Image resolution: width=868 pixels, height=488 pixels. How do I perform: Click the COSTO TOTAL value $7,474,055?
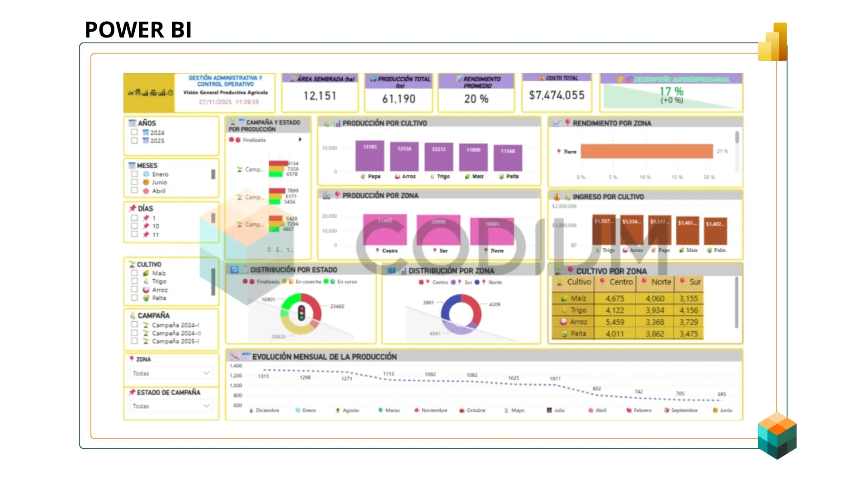557,95
